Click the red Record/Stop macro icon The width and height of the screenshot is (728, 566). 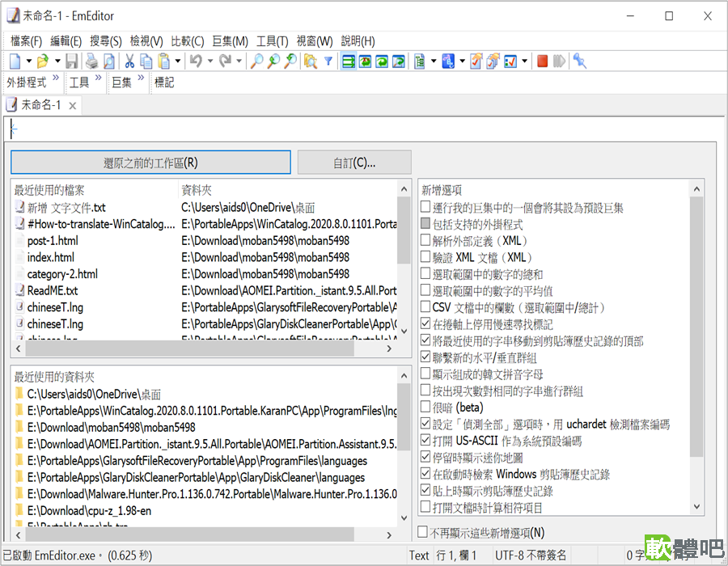(x=542, y=61)
